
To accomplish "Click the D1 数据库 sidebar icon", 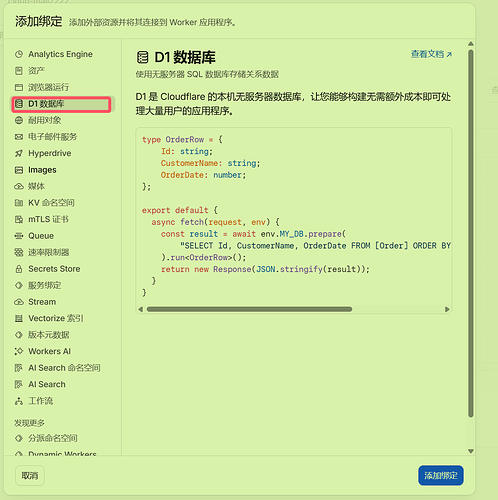I will pyautogui.click(x=19, y=104).
